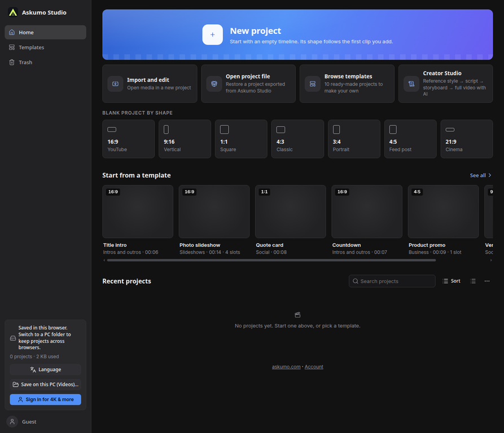Open the Templates sidebar item
This screenshot has width=504, height=433.
[x=45, y=47]
